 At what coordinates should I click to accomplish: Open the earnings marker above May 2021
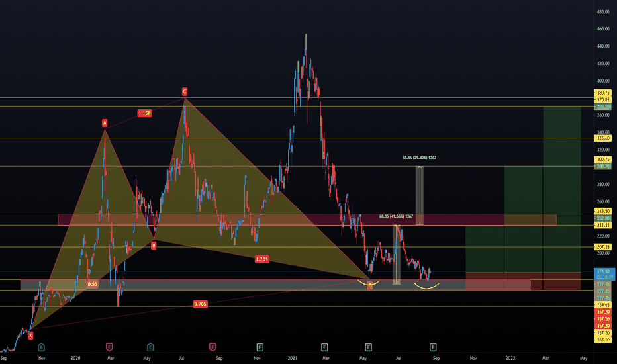368,347
